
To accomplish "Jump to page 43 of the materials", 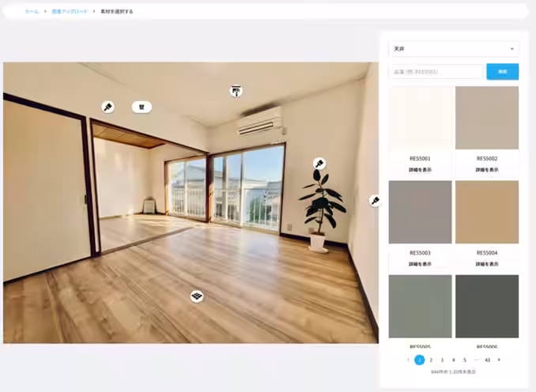I will 487,360.
